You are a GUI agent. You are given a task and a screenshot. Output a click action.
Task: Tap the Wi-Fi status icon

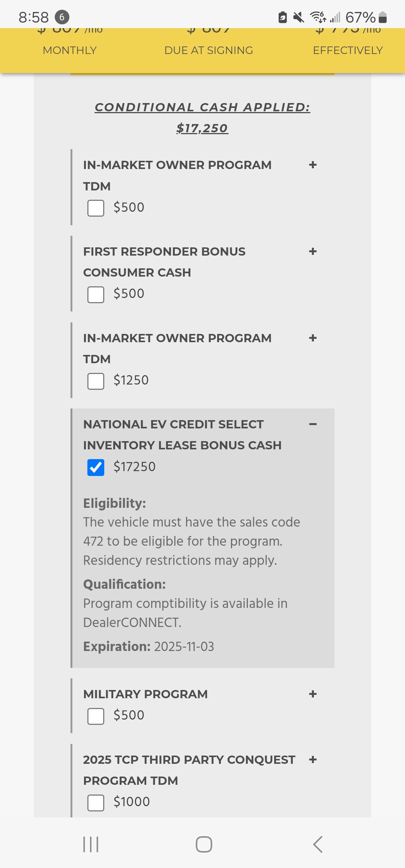click(318, 17)
